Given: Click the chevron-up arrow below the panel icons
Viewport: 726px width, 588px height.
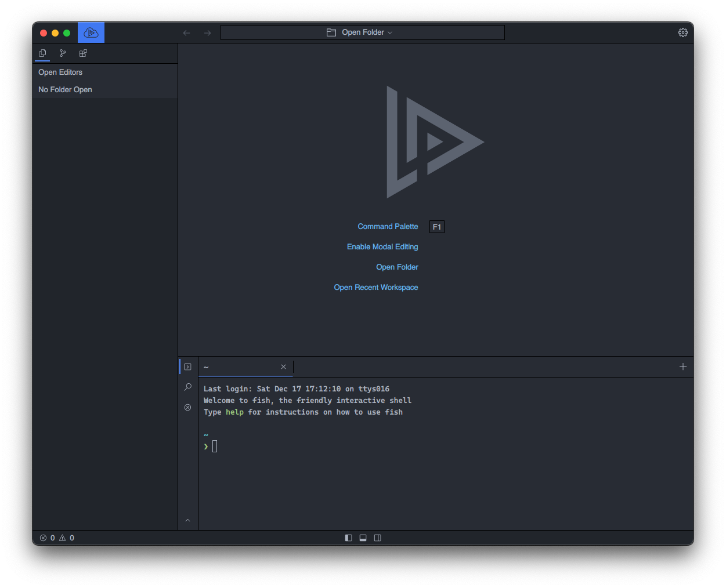Looking at the screenshot, I should coord(187,520).
